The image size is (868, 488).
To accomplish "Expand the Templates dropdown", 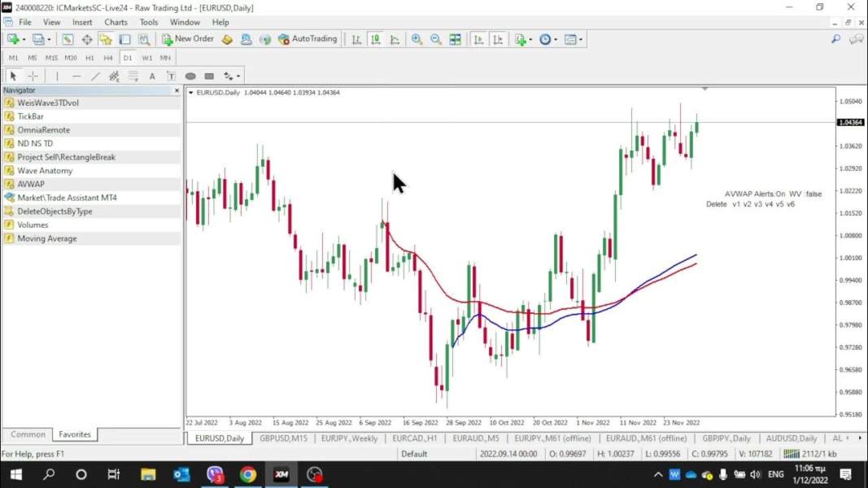I will pos(573,39).
